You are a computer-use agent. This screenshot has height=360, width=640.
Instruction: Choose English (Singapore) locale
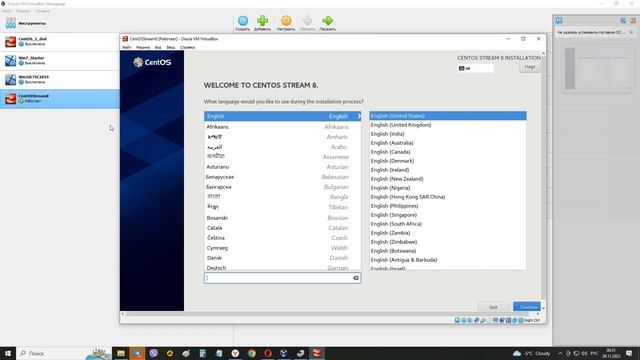point(448,215)
